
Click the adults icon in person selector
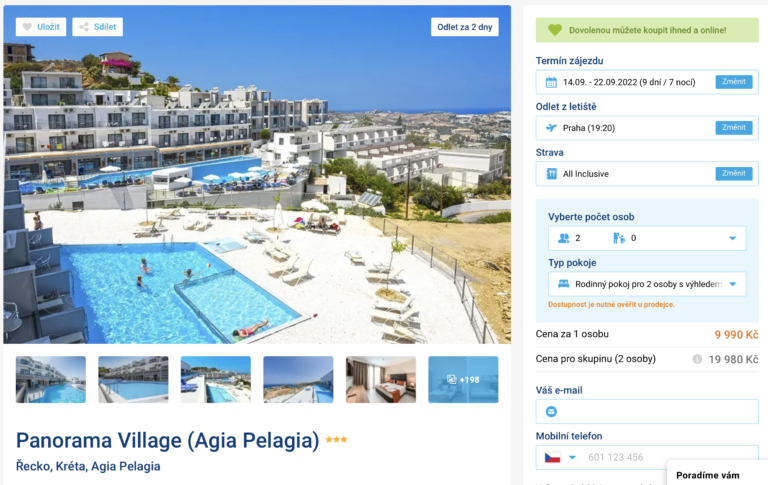(564, 238)
